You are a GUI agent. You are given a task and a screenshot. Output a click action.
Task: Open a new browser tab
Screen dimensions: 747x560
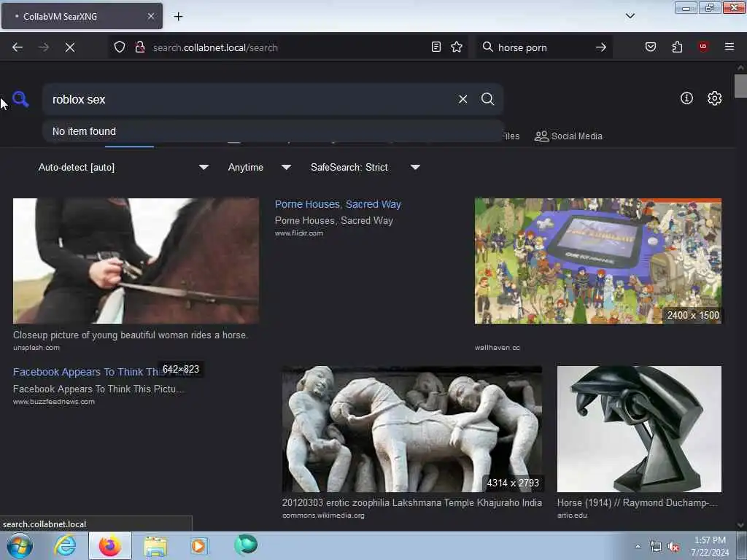(x=178, y=17)
